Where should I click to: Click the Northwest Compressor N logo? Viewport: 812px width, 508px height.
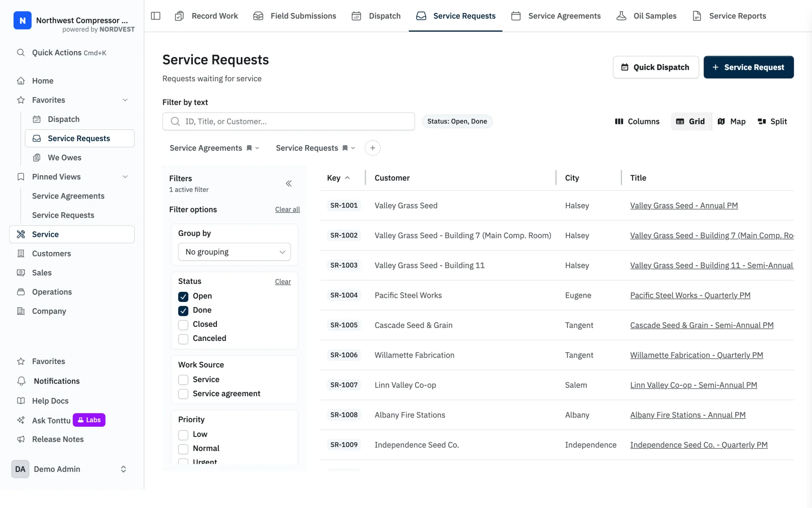tap(22, 20)
